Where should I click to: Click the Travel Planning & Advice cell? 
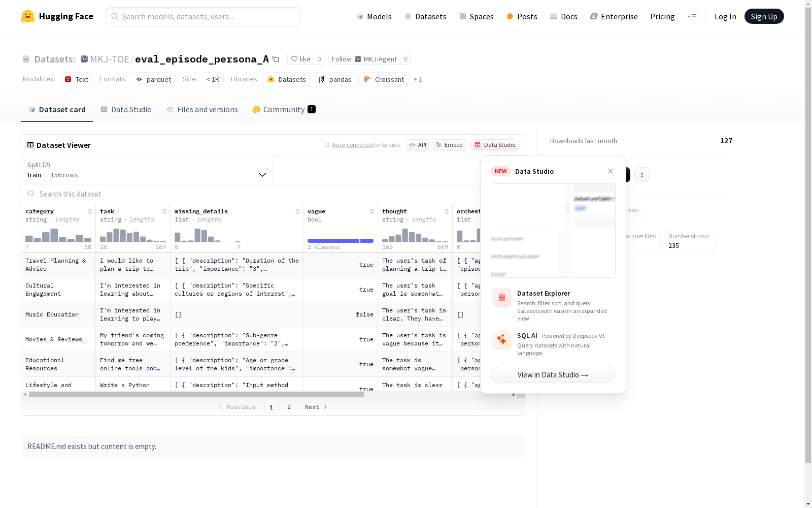click(x=58, y=265)
